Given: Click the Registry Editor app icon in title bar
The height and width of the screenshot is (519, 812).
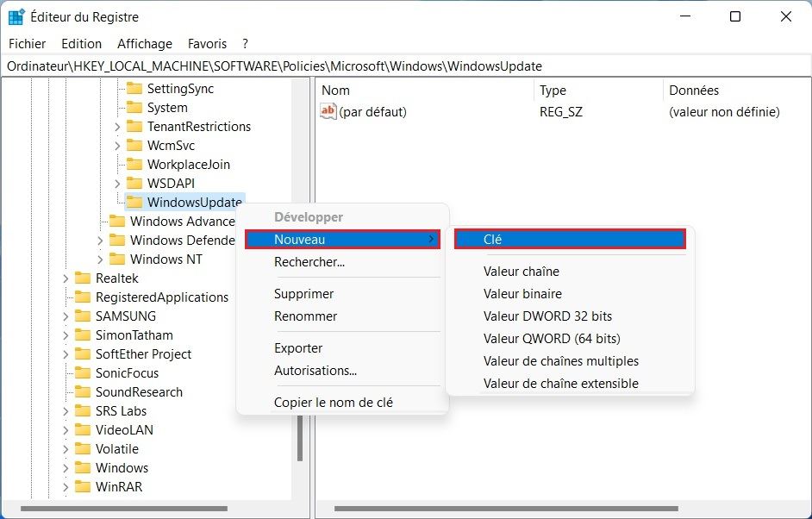Looking at the screenshot, I should click(16, 16).
